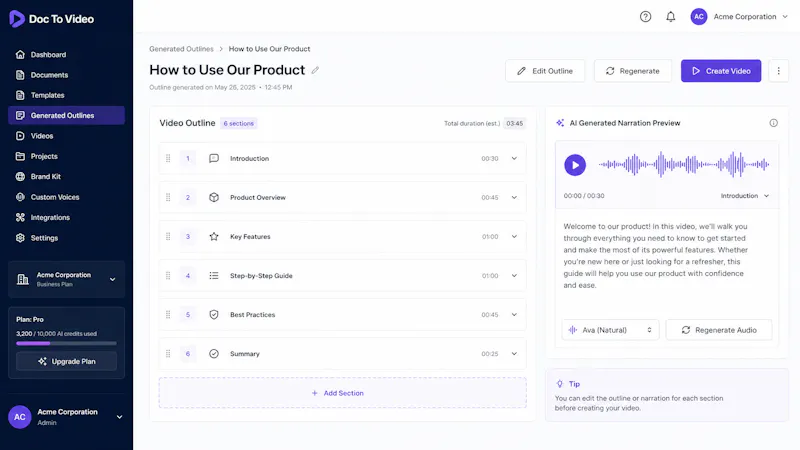Click the Upgrade Plan button
The image size is (800, 450).
click(x=66, y=361)
